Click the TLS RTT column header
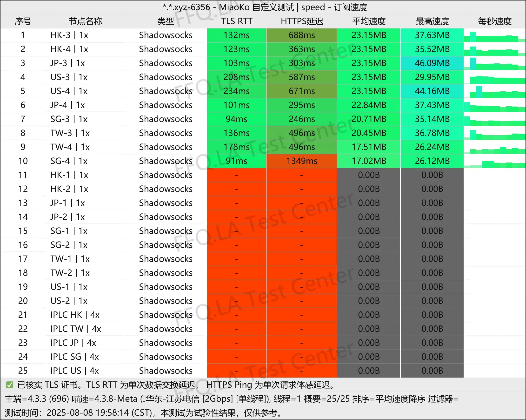Screen dimensions: 526x420 [x=237, y=21]
